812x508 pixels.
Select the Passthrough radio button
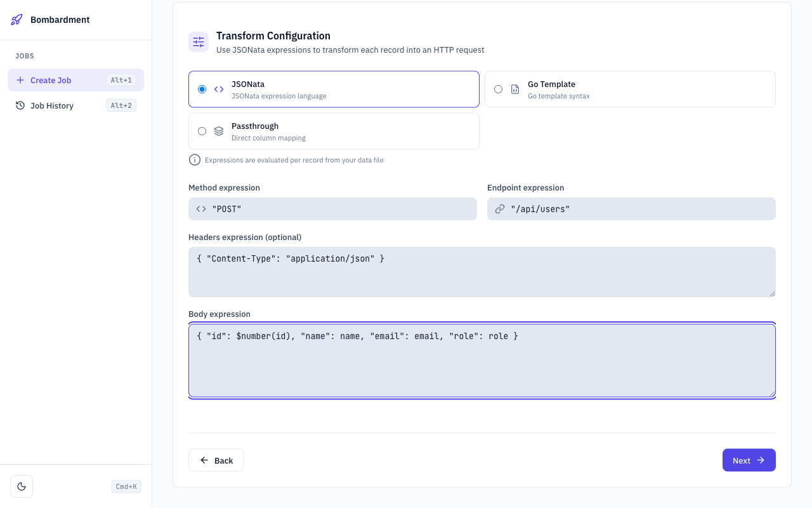[202, 131]
